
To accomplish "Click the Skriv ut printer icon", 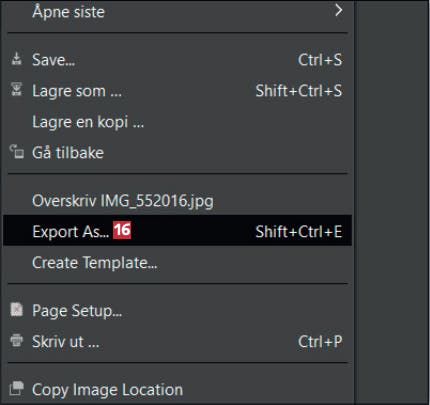I will 16,340.
